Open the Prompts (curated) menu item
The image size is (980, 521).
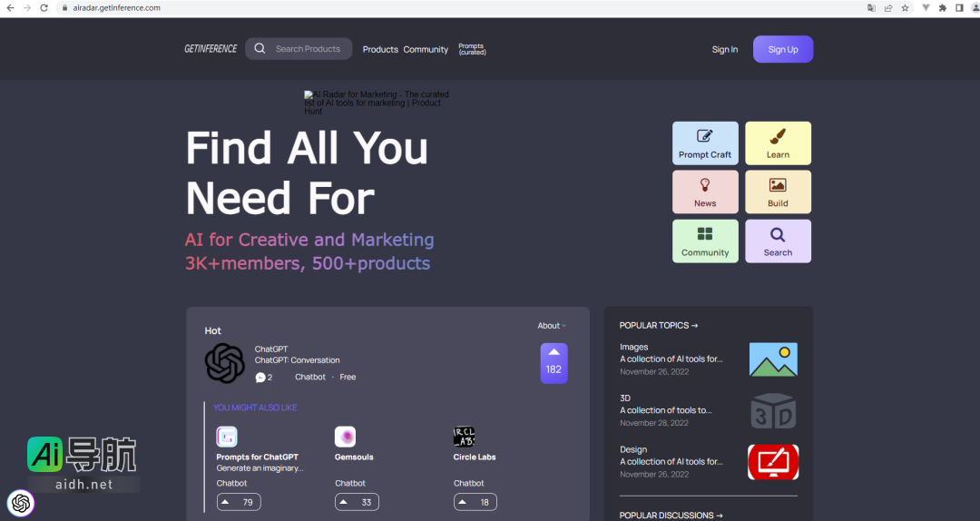472,49
